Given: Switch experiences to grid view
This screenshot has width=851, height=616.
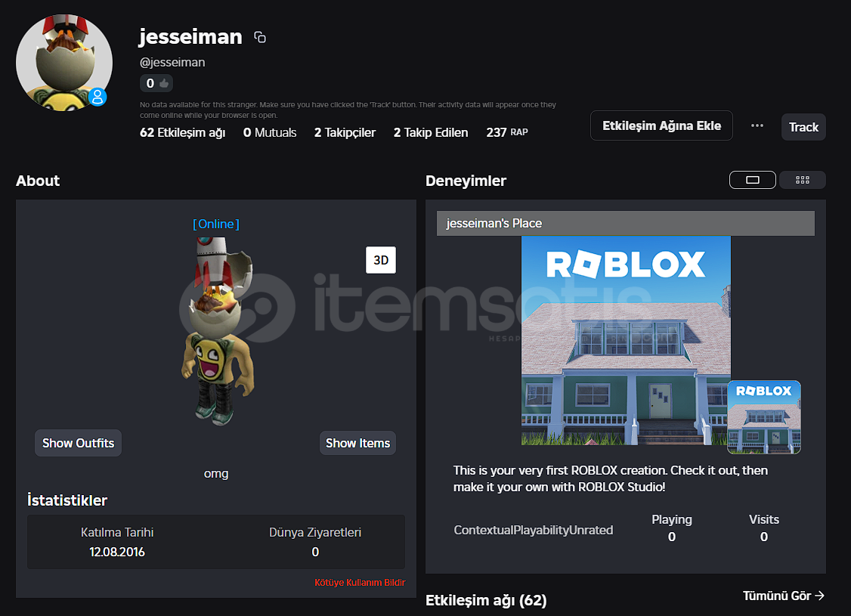Looking at the screenshot, I should point(802,180).
